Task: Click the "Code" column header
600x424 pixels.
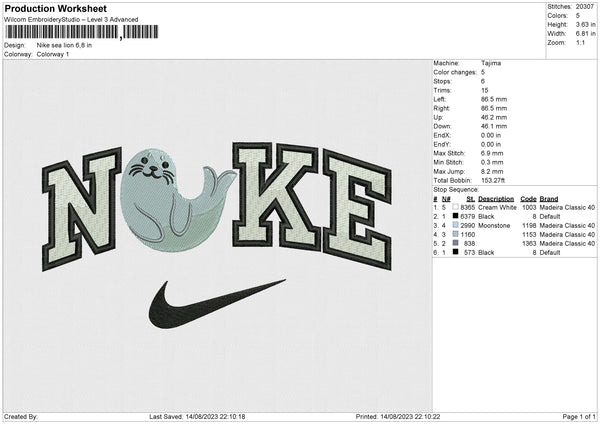Action: tap(528, 199)
